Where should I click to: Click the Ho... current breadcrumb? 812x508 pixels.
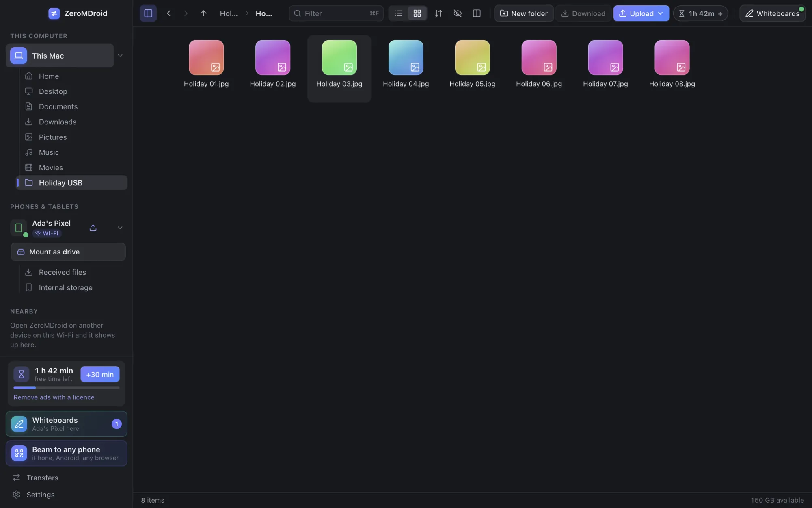[264, 13]
